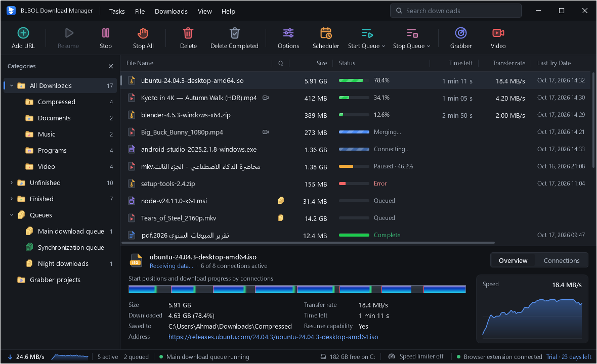This screenshot has height=364, width=597.
Task: Collapse the All Downloads tree node
Action: coord(12,85)
